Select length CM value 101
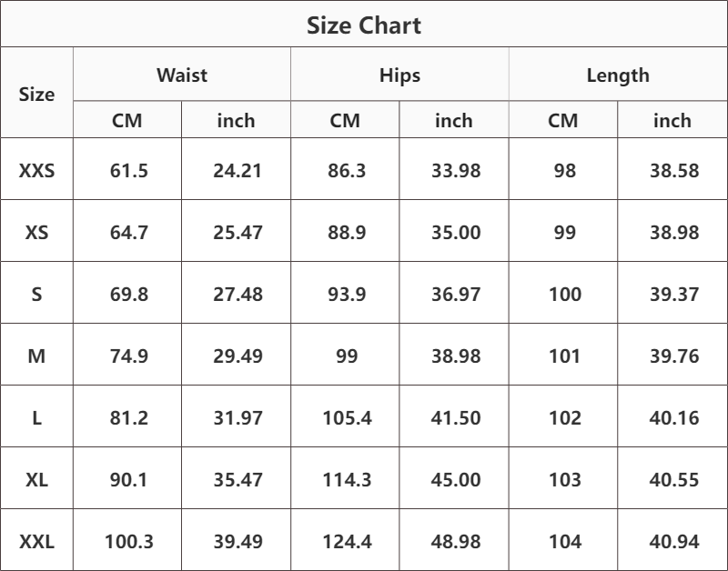 click(x=564, y=356)
